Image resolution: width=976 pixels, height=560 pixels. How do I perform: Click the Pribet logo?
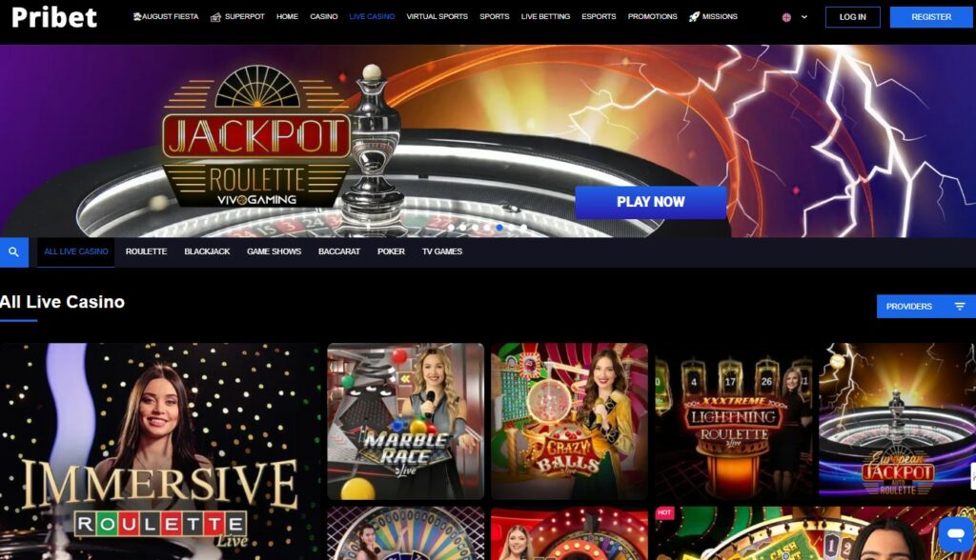click(x=54, y=17)
